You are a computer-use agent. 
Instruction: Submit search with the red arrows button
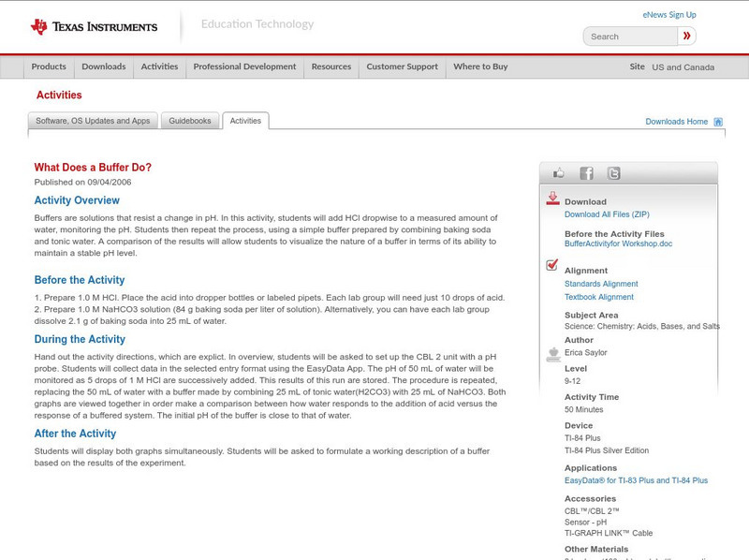click(x=687, y=36)
